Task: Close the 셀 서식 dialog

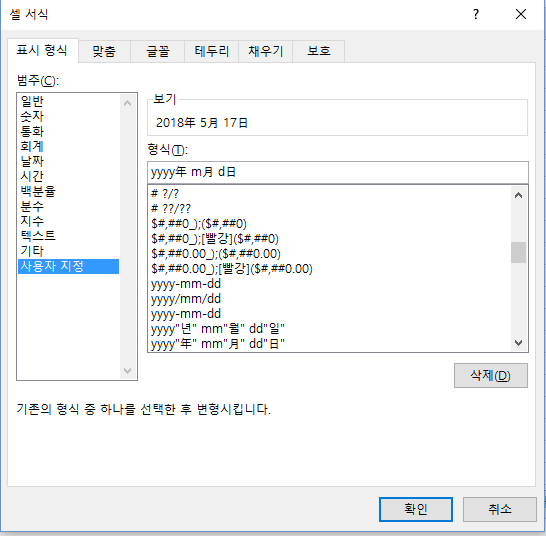Action: [x=521, y=14]
